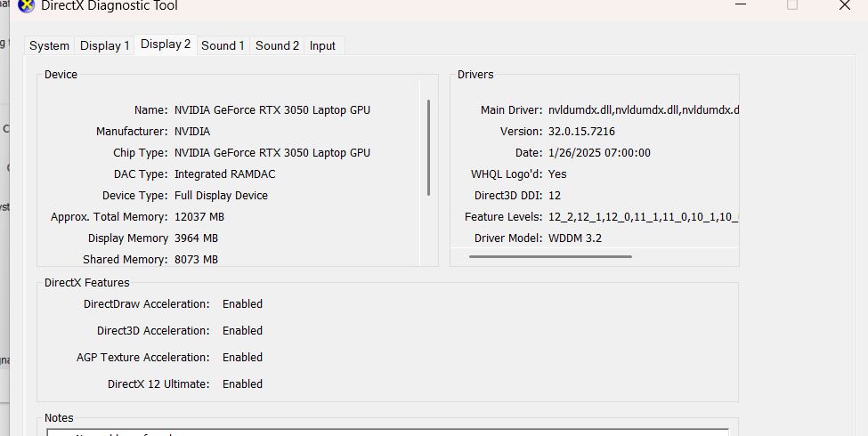The width and height of the screenshot is (868, 436).
Task: Click the Drivers panel horizontal scrollbar
Action: click(x=550, y=256)
